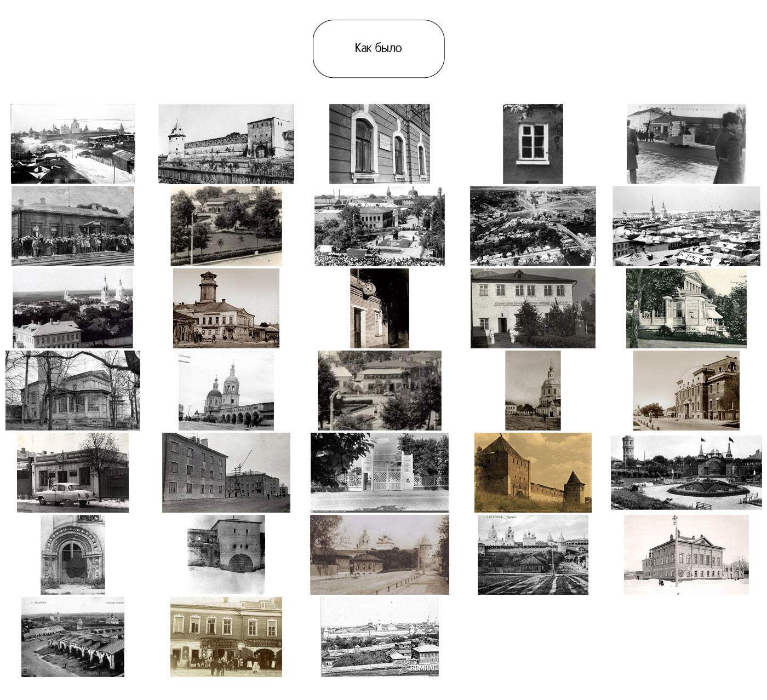Open the panorama with КОМПАС watermark
Image resolution: width=767 pixels, height=700 pixels.
379,636
